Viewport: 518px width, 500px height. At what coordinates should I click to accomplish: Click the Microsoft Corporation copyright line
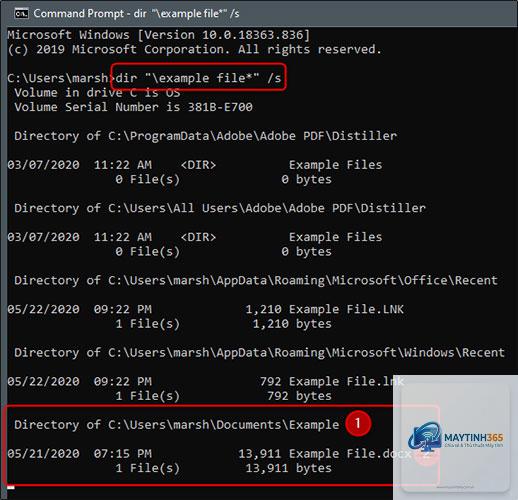194,49
